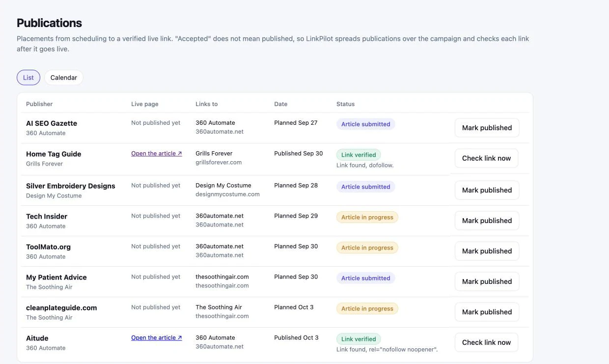The height and width of the screenshot is (364, 609).
Task: Click Article submitted badge for AI SEO Gazette
Action: click(x=365, y=124)
